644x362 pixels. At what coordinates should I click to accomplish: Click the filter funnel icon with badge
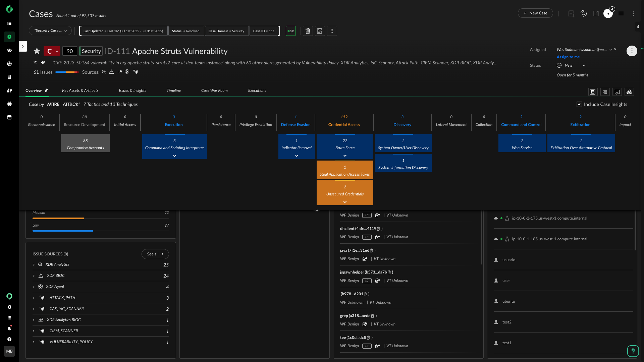click(608, 13)
